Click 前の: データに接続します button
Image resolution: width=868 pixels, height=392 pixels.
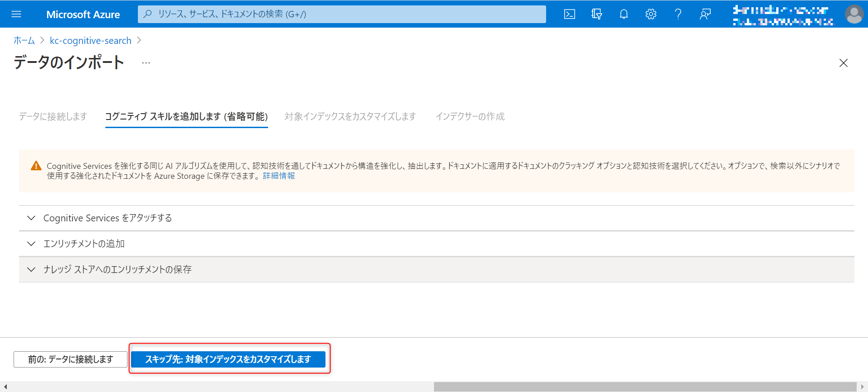(71, 359)
